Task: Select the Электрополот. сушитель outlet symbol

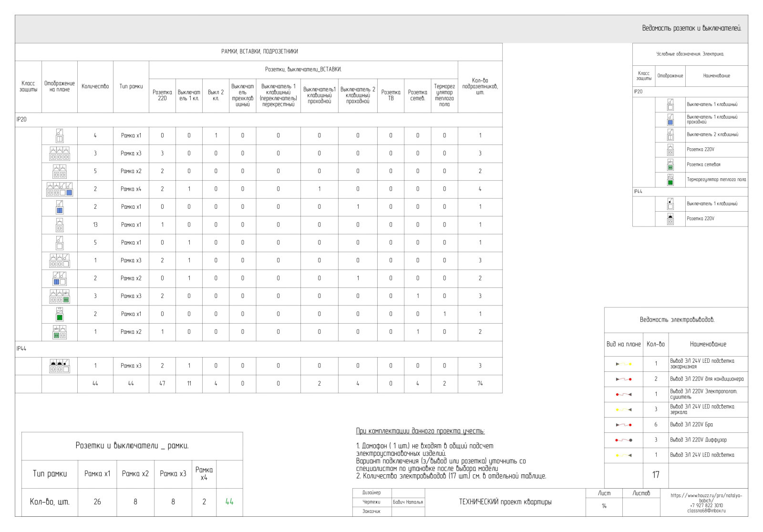Action: tap(623, 394)
